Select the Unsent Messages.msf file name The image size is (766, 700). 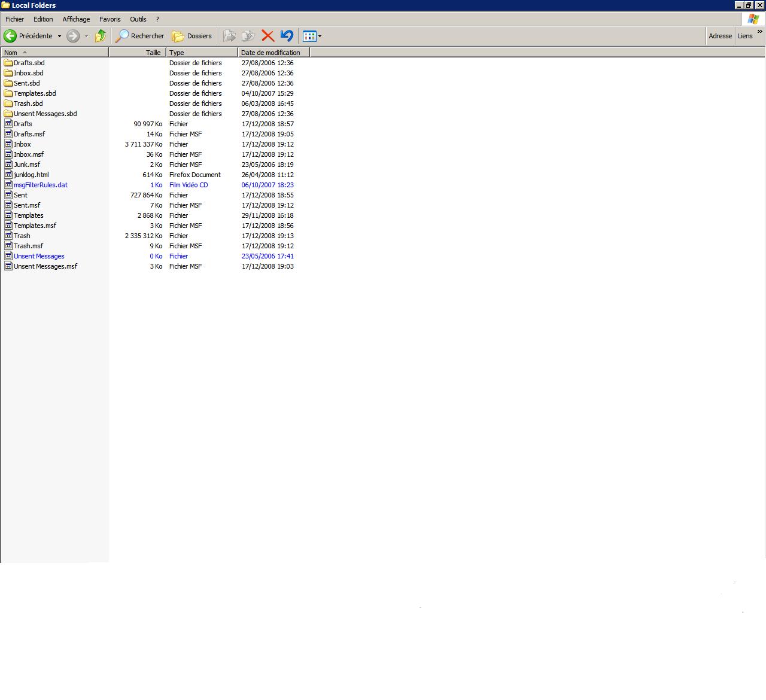[45, 266]
